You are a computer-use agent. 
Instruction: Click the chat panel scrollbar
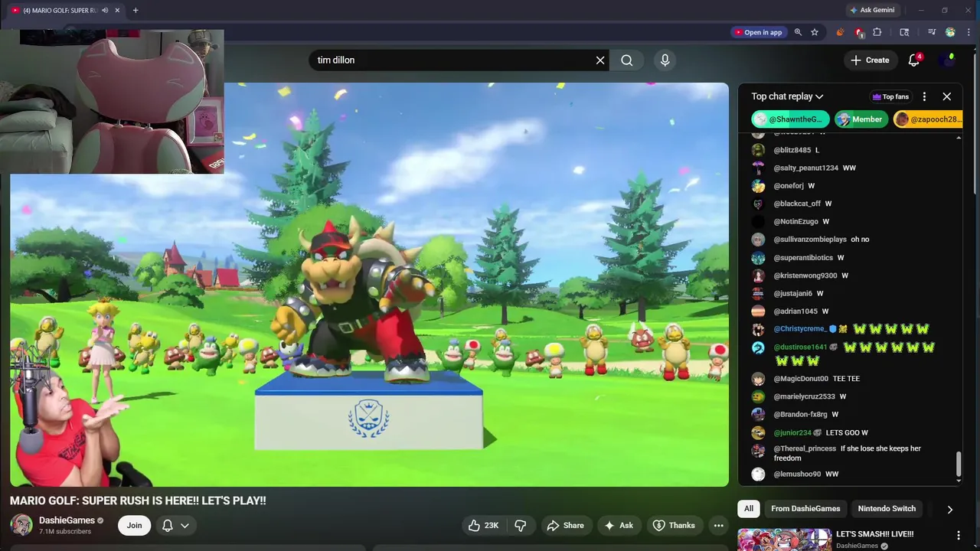pos(959,465)
